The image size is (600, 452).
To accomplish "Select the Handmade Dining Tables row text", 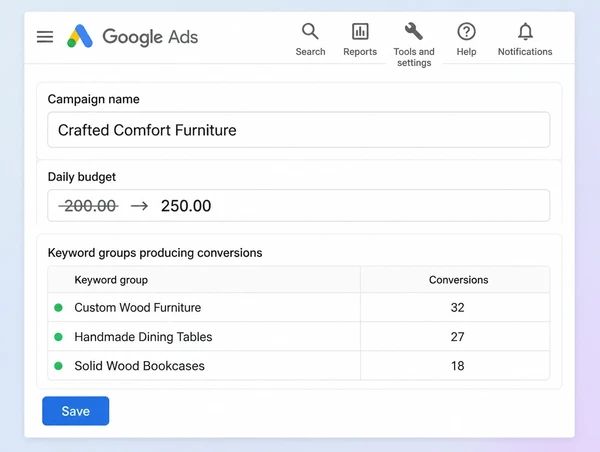I will click(x=143, y=337).
